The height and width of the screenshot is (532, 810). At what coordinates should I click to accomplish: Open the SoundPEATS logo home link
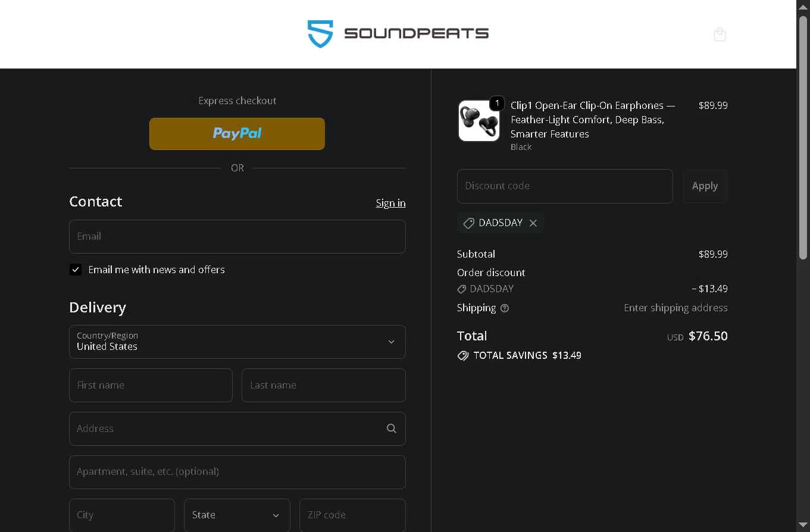(398, 34)
